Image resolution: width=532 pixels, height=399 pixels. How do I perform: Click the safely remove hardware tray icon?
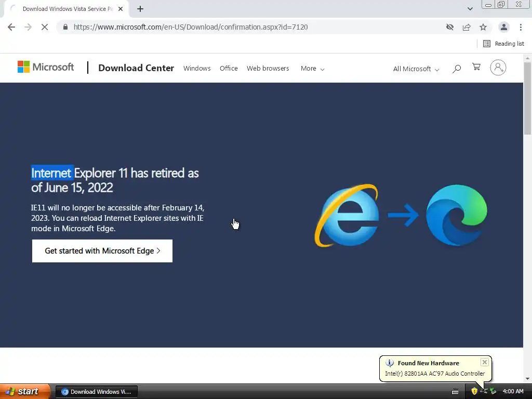coord(493,391)
